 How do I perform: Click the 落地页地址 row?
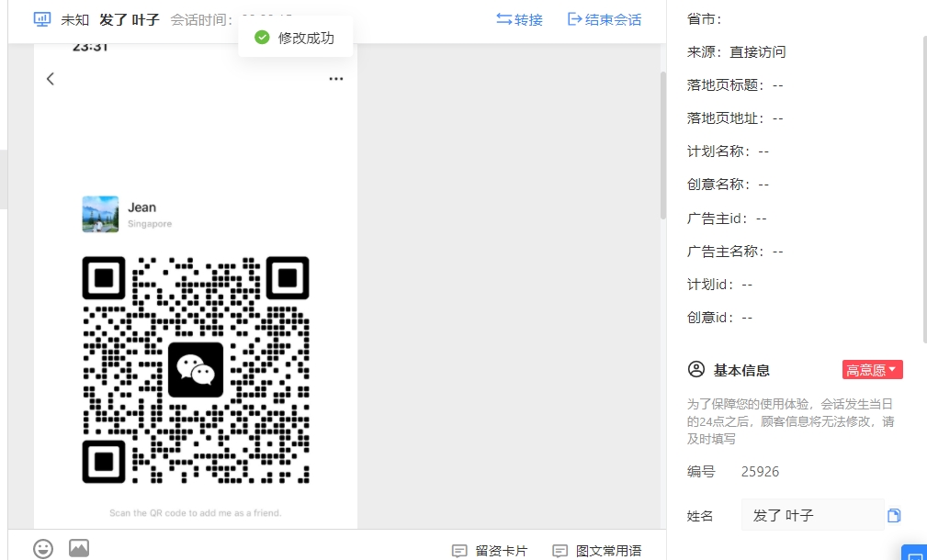tap(735, 118)
